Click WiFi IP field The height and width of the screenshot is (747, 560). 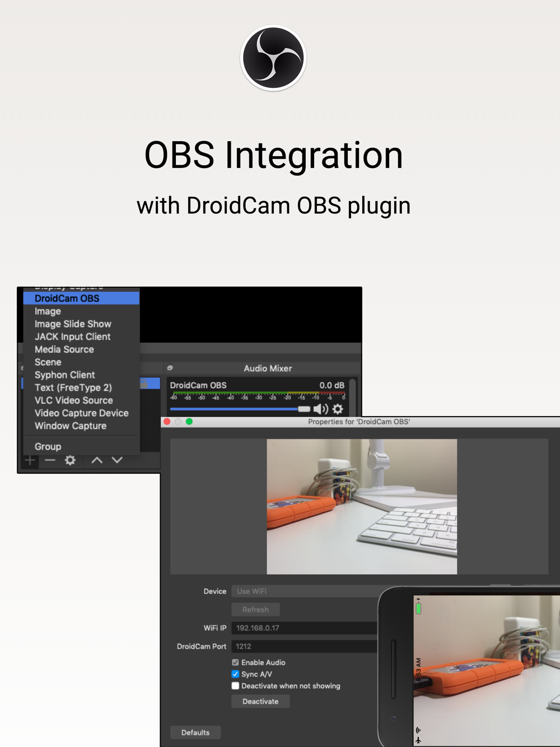[x=305, y=628]
